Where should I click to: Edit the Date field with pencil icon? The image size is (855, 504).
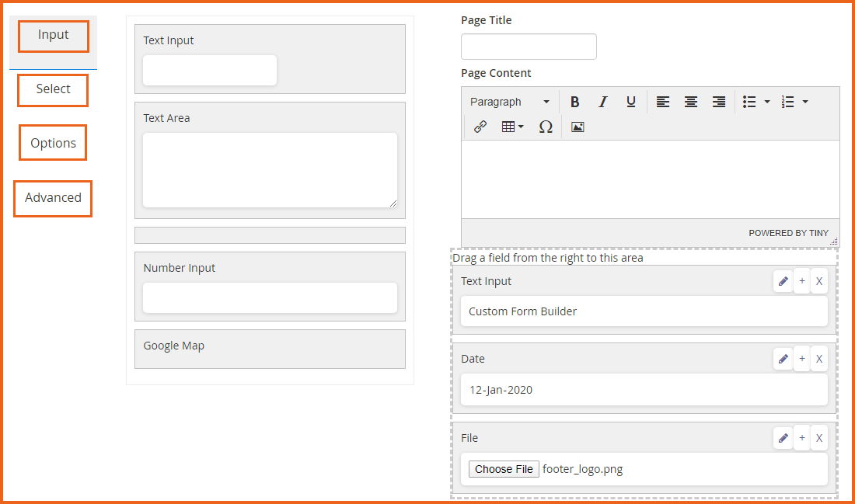pos(783,359)
